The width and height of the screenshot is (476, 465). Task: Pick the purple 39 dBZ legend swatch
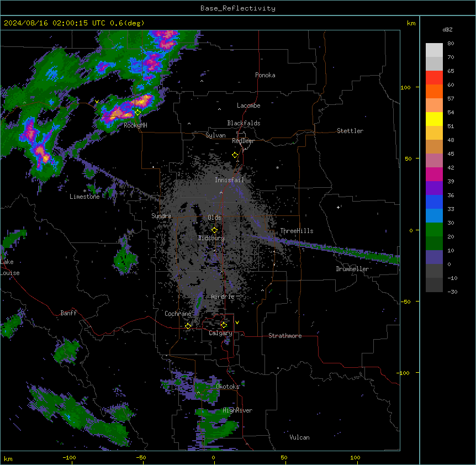coord(434,188)
